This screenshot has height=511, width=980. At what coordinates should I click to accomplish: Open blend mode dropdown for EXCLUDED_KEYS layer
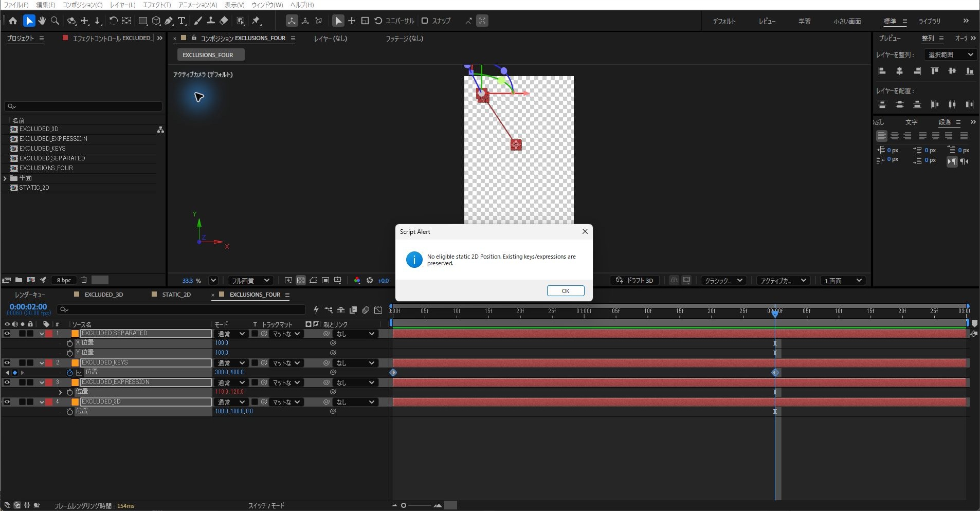(230, 363)
